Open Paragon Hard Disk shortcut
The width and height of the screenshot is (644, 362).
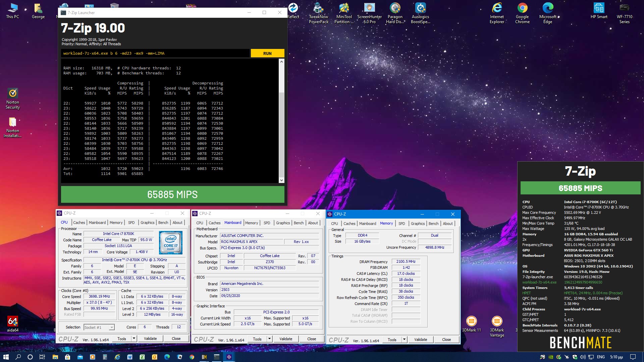pos(395,13)
